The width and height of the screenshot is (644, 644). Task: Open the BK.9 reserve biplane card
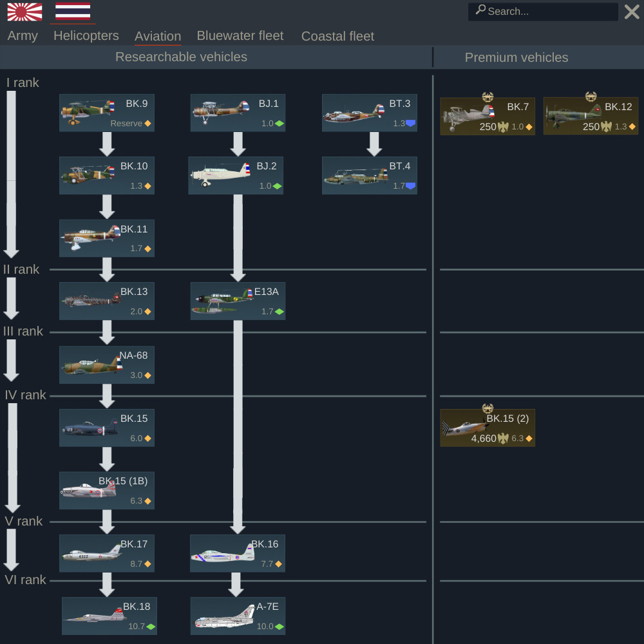tap(107, 113)
